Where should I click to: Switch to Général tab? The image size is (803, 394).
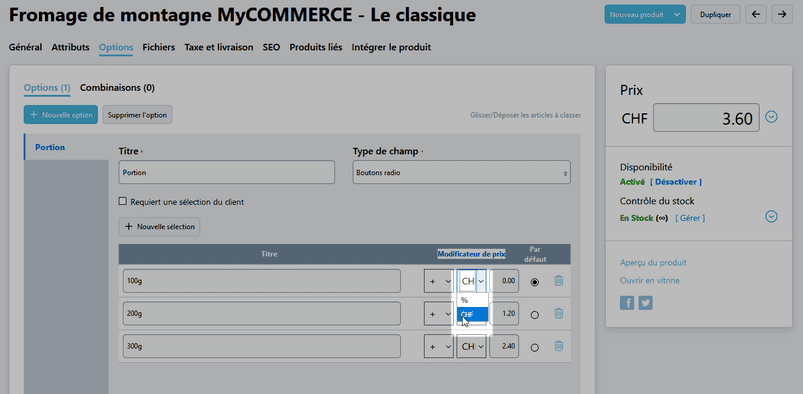pos(26,47)
